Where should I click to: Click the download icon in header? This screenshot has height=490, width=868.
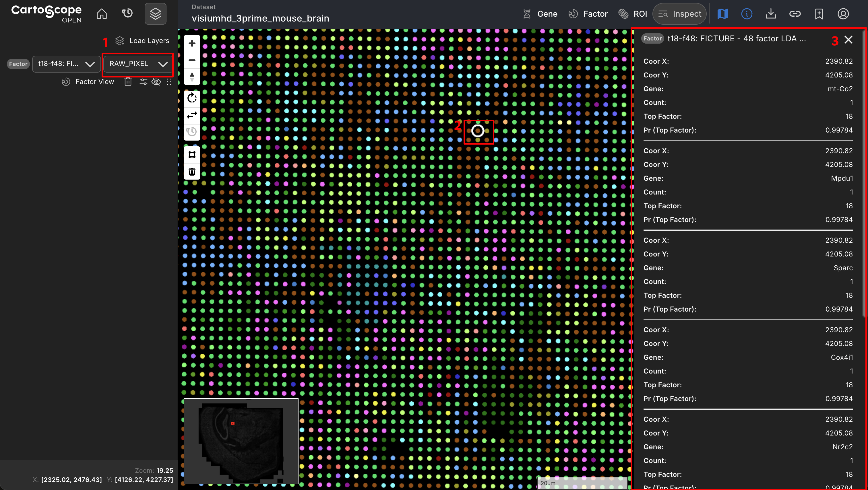771,14
